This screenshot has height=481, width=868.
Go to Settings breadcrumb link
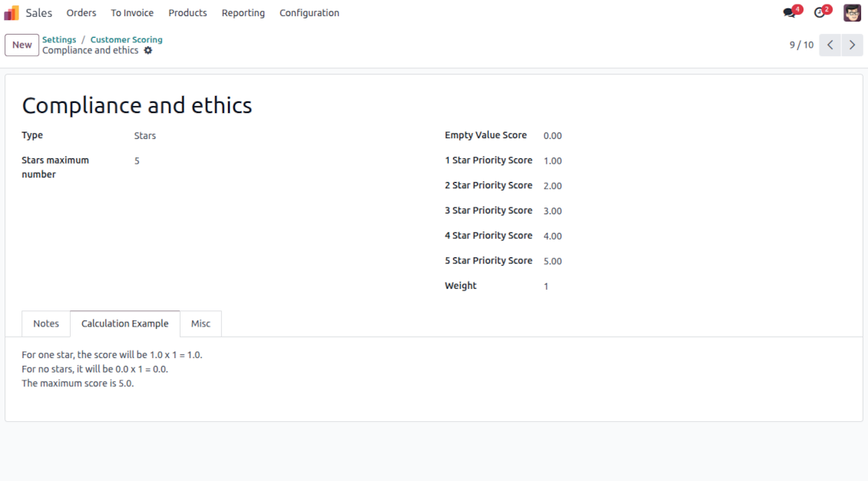coord(59,39)
